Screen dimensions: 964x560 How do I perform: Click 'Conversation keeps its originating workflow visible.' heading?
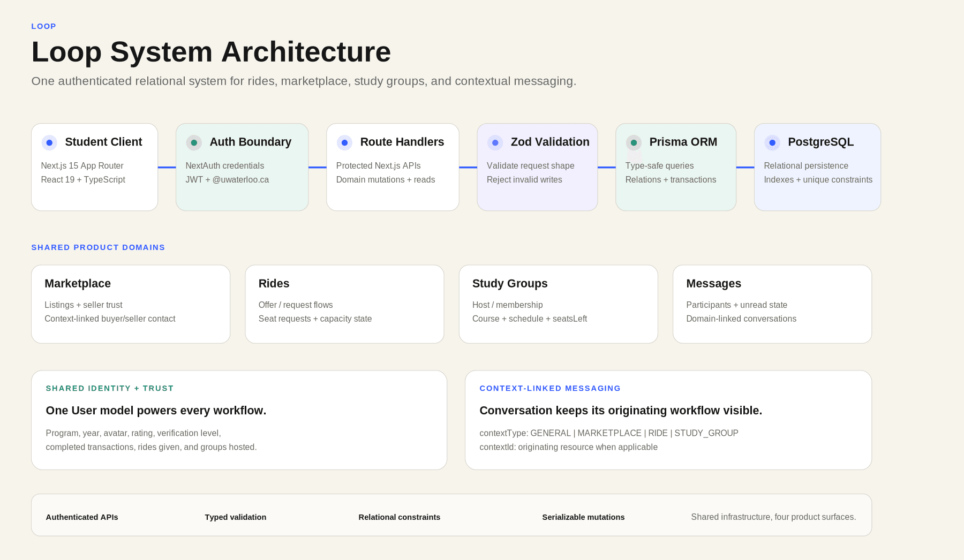tap(621, 411)
